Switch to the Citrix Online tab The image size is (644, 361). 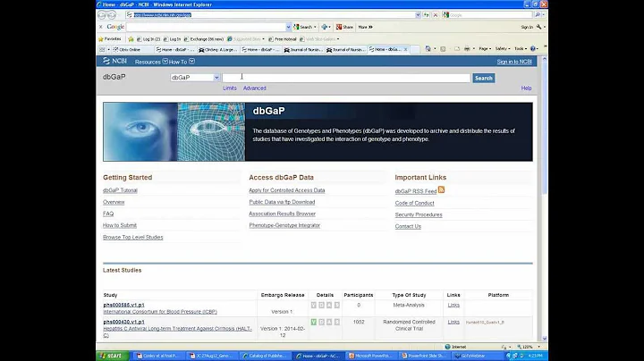(x=131, y=49)
